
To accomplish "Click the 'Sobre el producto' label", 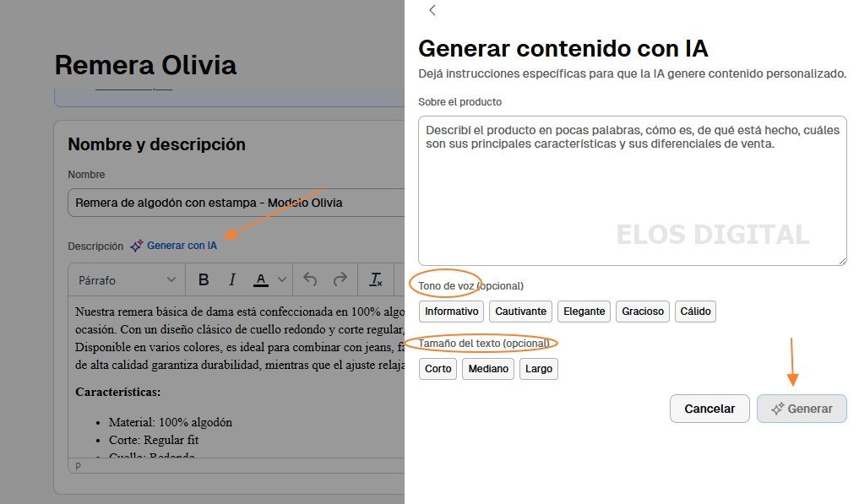I will pyautogui.click(x=459, y=102).
